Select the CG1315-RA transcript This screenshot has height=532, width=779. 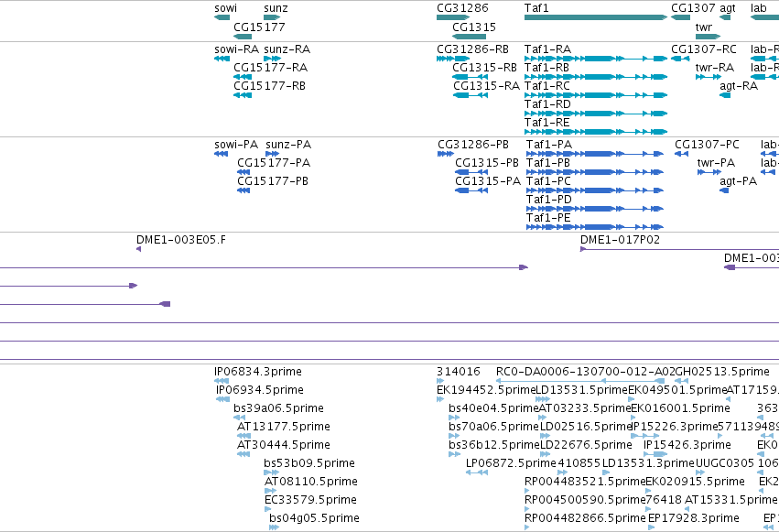tap(470, 95)
